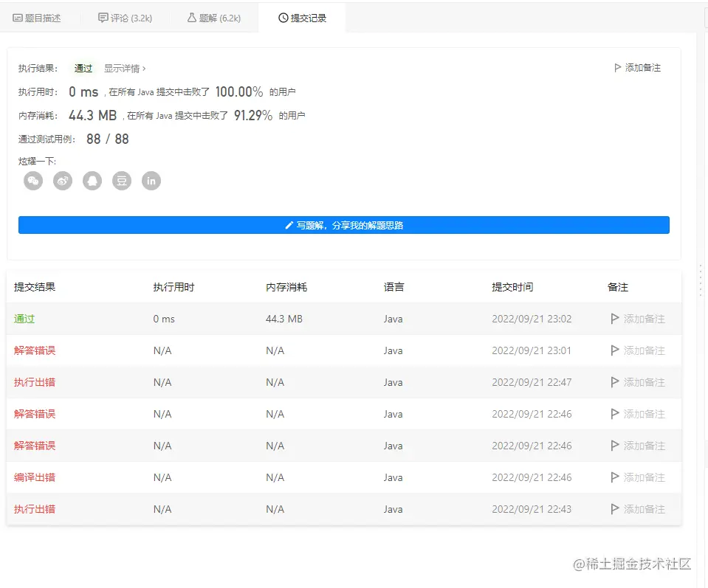
Task: Click the comment bubble icon on 评论 tab
Action: [103, 18]
